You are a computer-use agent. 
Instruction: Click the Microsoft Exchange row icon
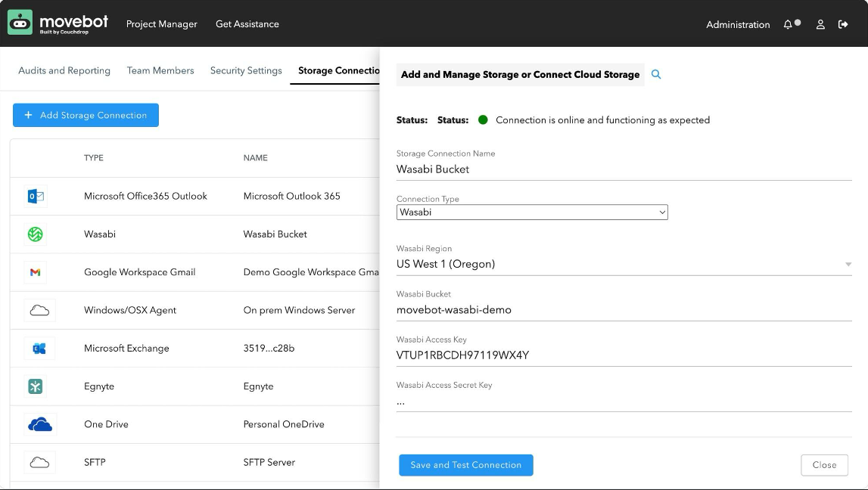click(39, 349)
